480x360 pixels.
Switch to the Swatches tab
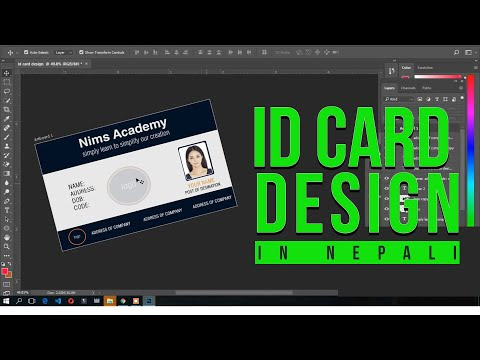pos(425,68)
